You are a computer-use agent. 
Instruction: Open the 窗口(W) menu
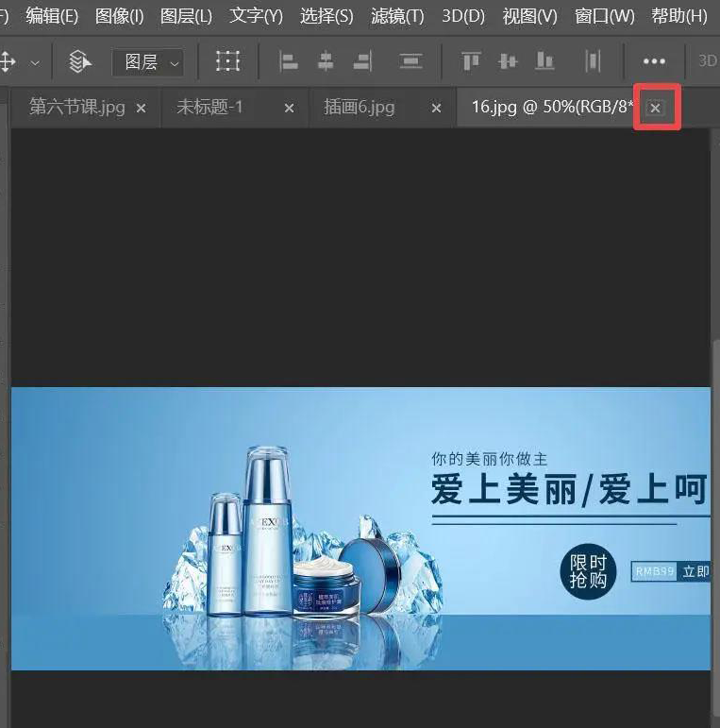click(605, 16)
